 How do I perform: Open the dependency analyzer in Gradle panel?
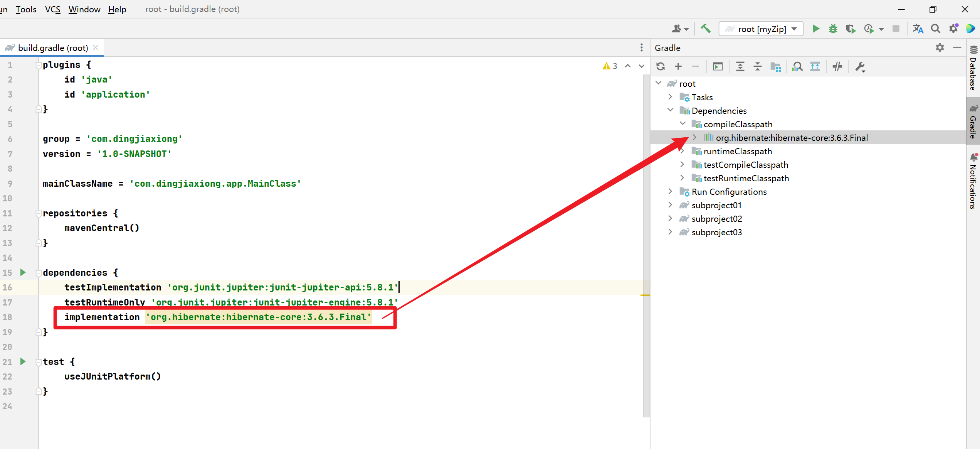click(797, 66)
